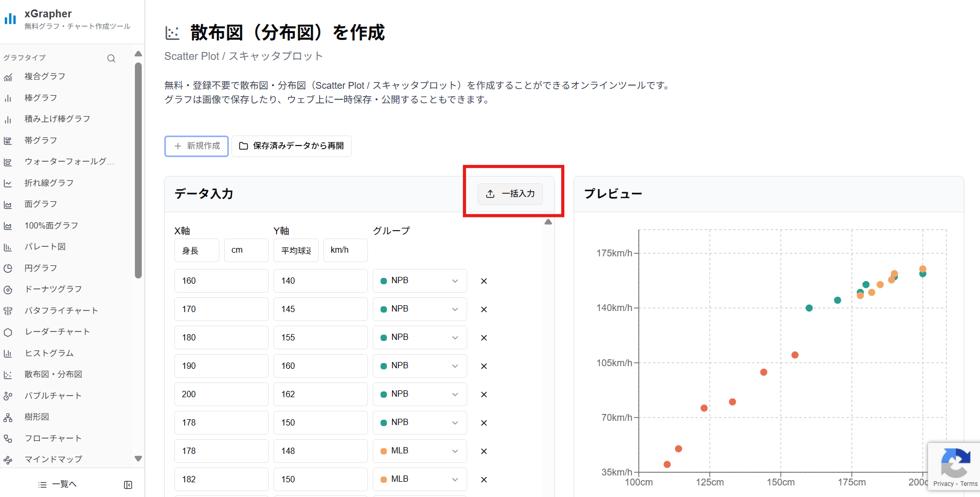Viewport: 980px width, 497px height.
Task: Select the 円グラフ (pie chart) icon
Action: tap(8, 268)
